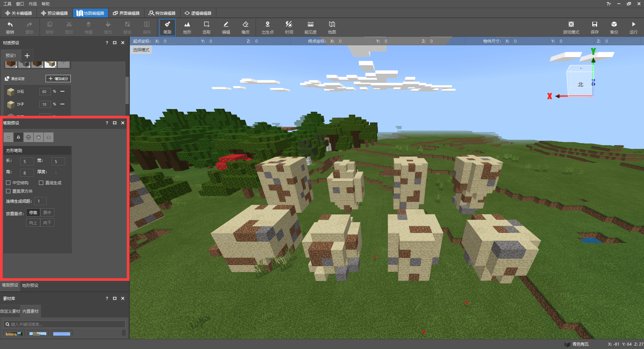Pick the 橡皮 eraser tool
This screenshot has height=349, width=644.
pos(245,28)
